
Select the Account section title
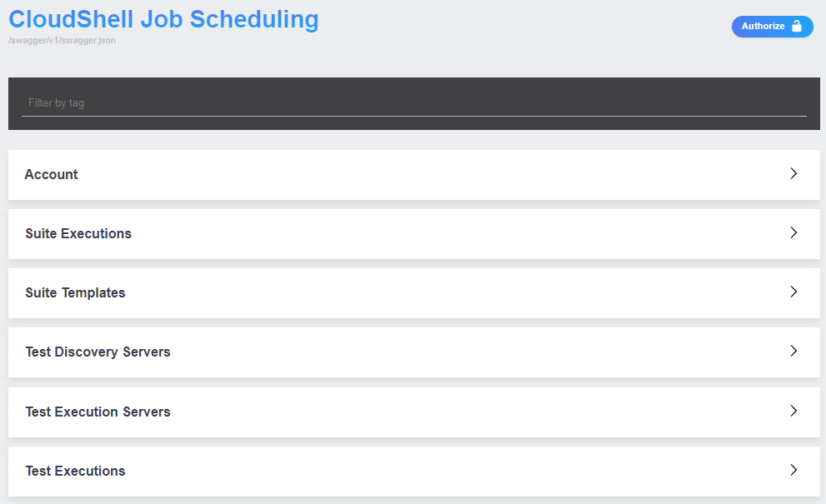(x=52, y=174)
